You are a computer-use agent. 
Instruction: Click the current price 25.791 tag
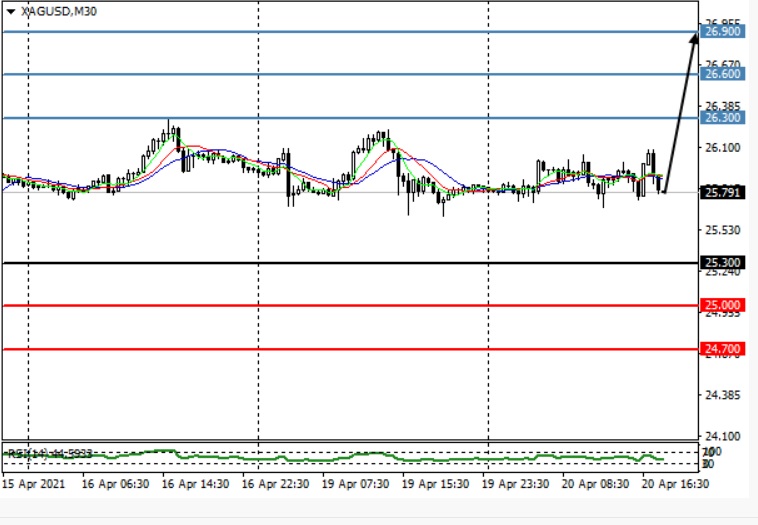[722, 192]
